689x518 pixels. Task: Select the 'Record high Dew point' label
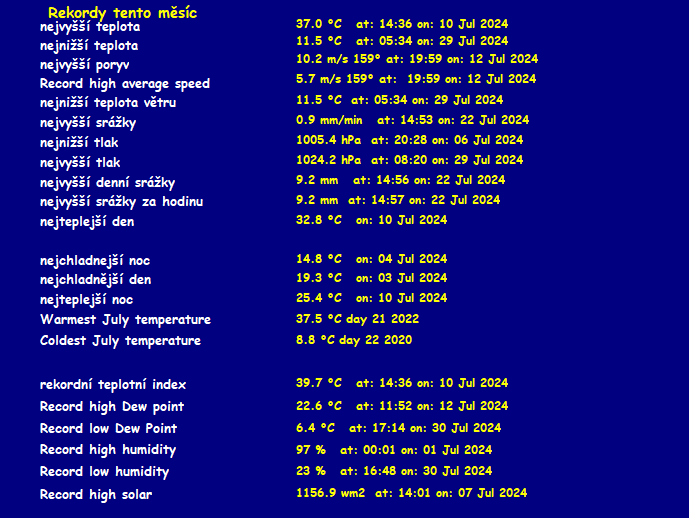tap(112, 407)
